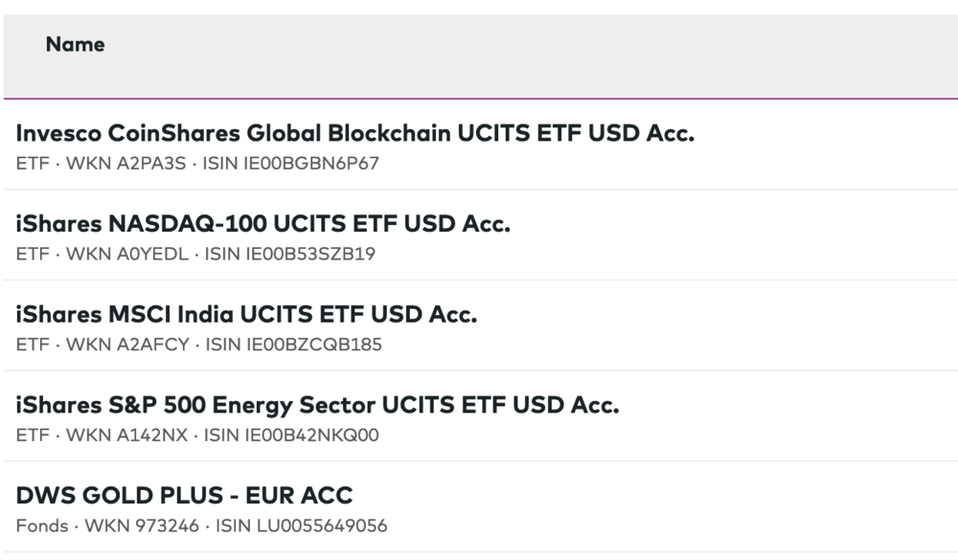Click WKN A142NX under Energy Sector ETF
The height and width of the screenshot is (560, 958).
[125, 436]
